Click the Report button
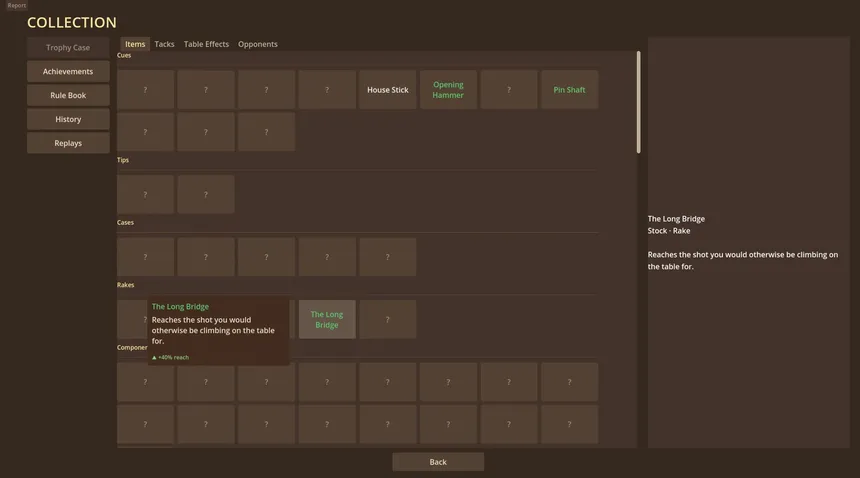 click(x=16, y=5)
